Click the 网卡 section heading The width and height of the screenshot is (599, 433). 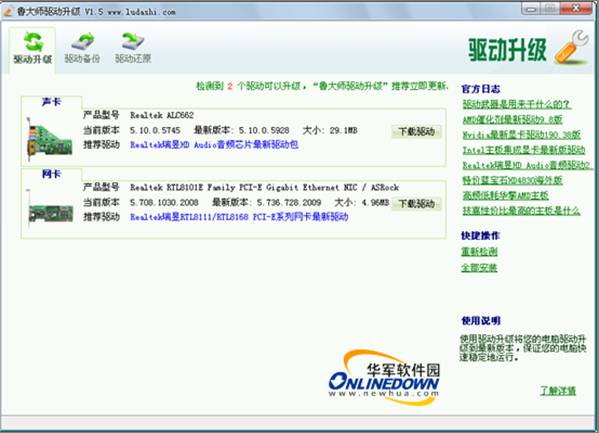tap(51, 174)
